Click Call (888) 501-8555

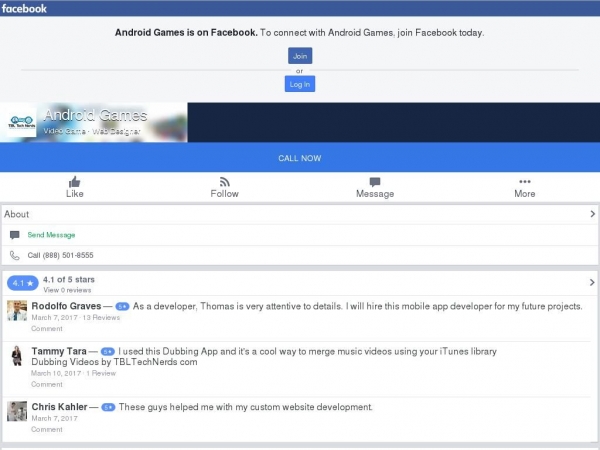pyautogui.click(x=60, y=255)
